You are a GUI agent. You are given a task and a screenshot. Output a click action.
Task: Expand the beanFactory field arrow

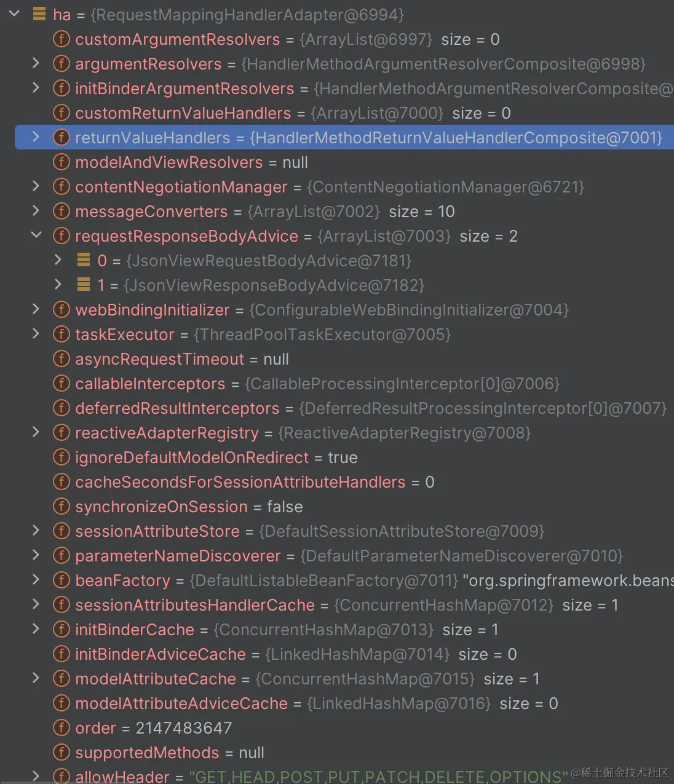tap(36, 579)
